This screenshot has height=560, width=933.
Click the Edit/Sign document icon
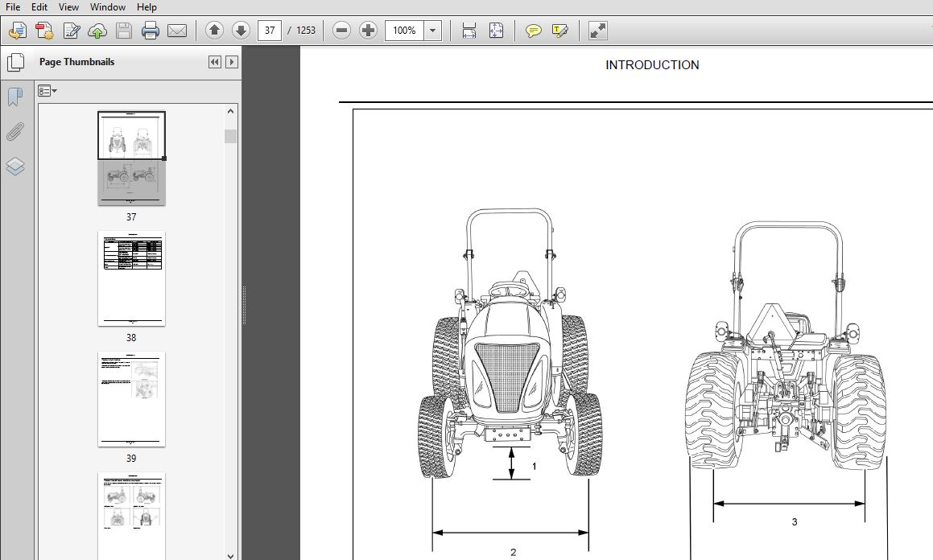[x=72, y=31]
